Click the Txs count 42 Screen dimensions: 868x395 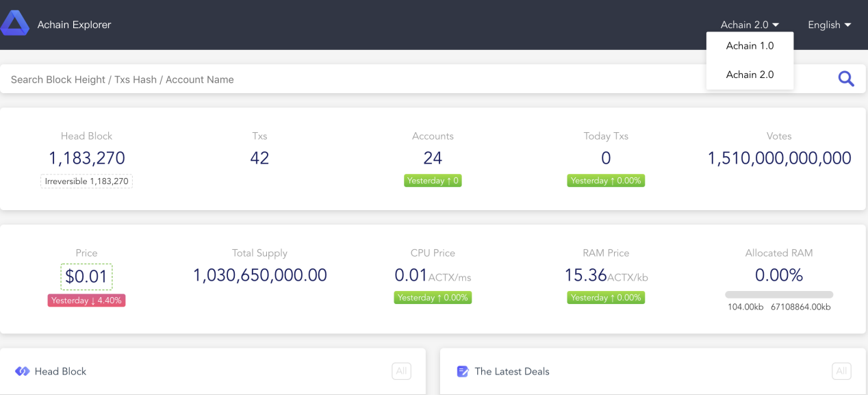point(259,158)
